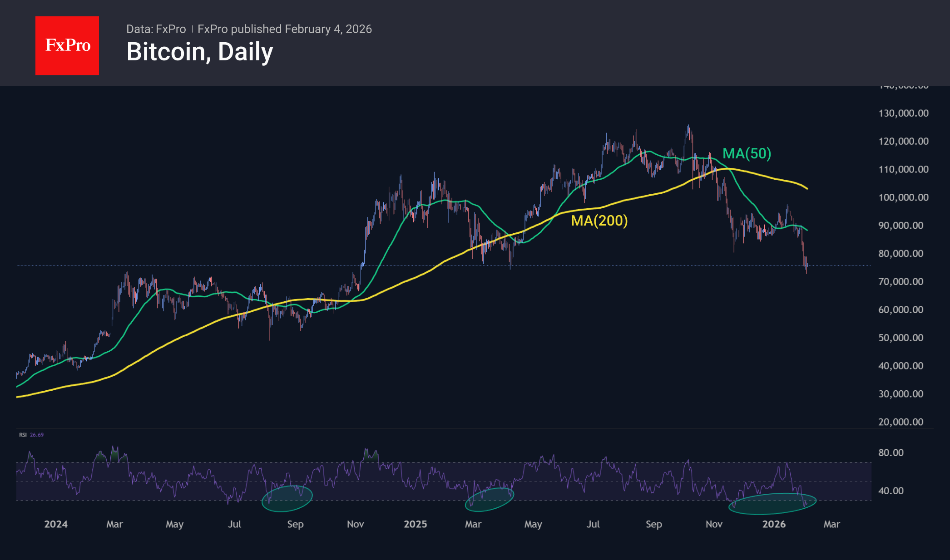The image size is (950, 560).
Task: Click the last Mar label on time axis
Action: (831, 524)
